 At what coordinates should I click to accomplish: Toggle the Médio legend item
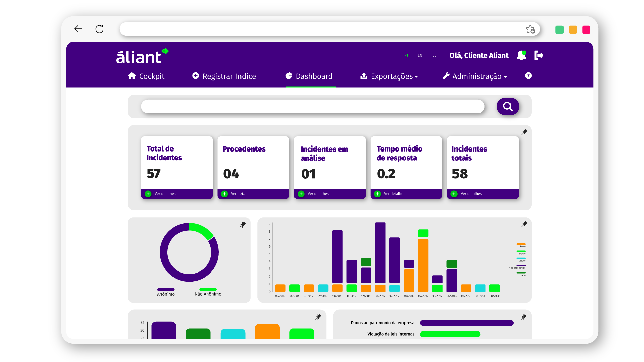point(521,252)
